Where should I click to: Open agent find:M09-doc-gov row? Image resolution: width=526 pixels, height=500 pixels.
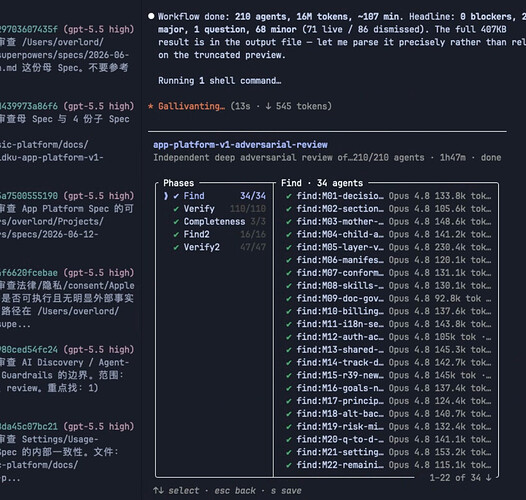tap(388, 298)
